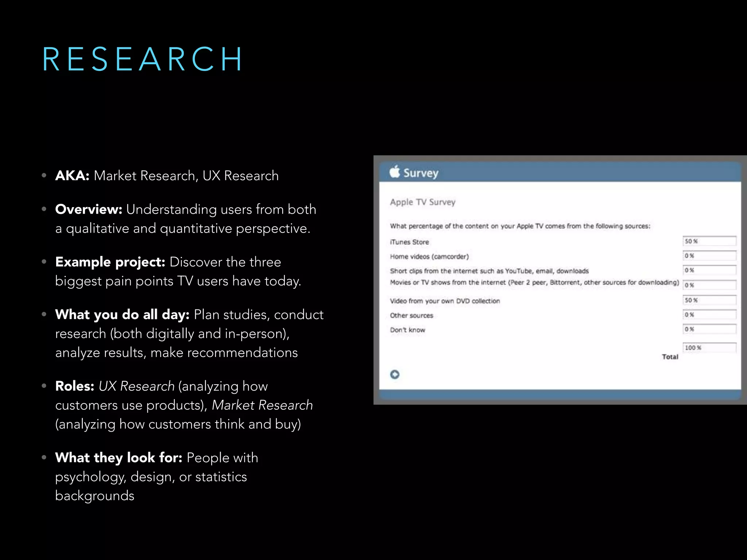Click the Total 100% field

tap(709, 347)
